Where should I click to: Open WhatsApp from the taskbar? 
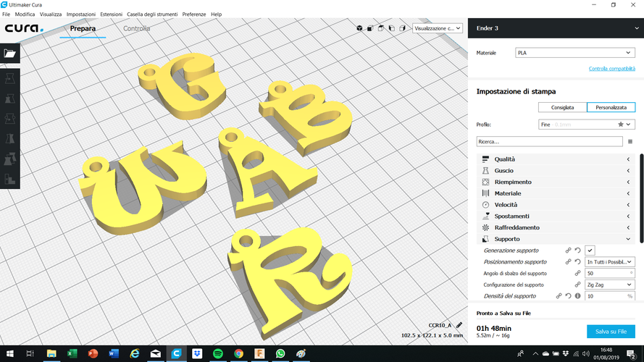point(280,353)
